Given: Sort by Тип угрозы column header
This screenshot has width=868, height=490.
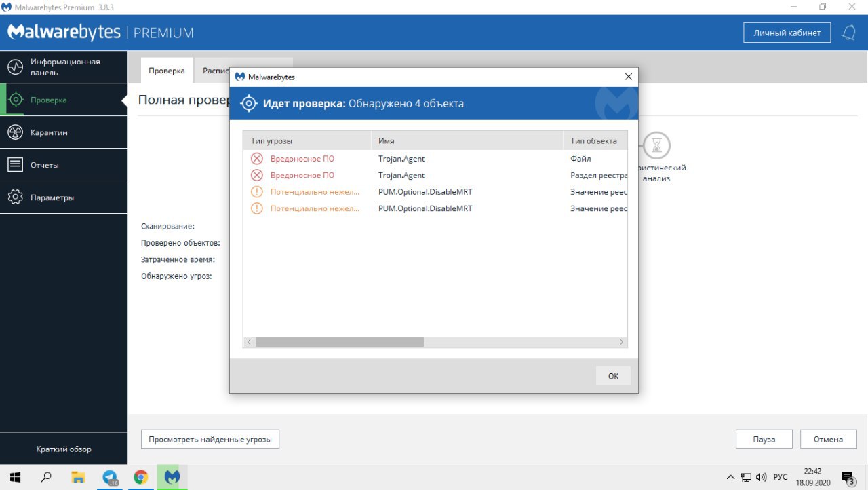Looking at the screenshot, I should (x=307, y=140).
